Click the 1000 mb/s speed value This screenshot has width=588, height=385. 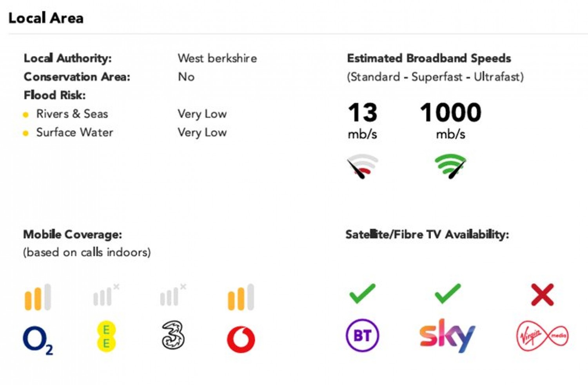click(450, 113)
